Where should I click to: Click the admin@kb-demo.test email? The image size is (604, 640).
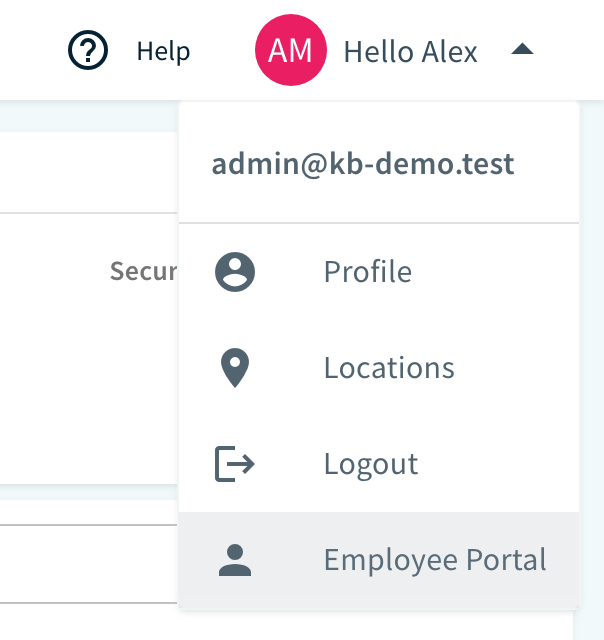pos(363,164)
